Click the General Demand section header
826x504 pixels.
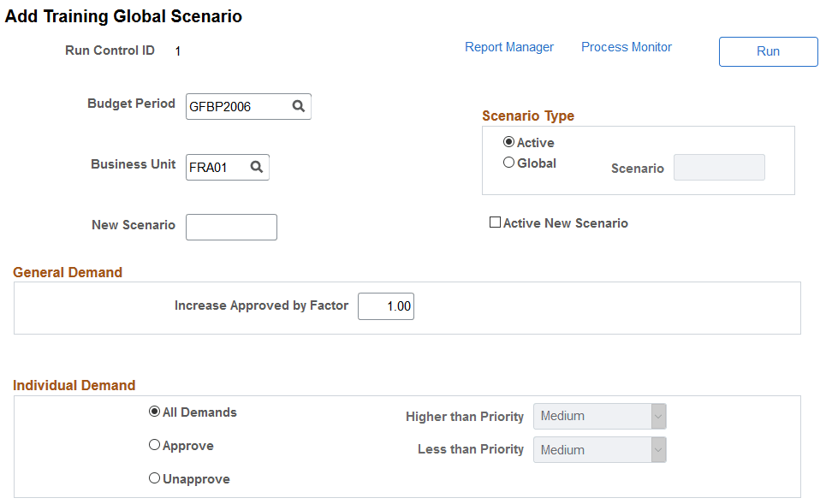tap(68, 272)
